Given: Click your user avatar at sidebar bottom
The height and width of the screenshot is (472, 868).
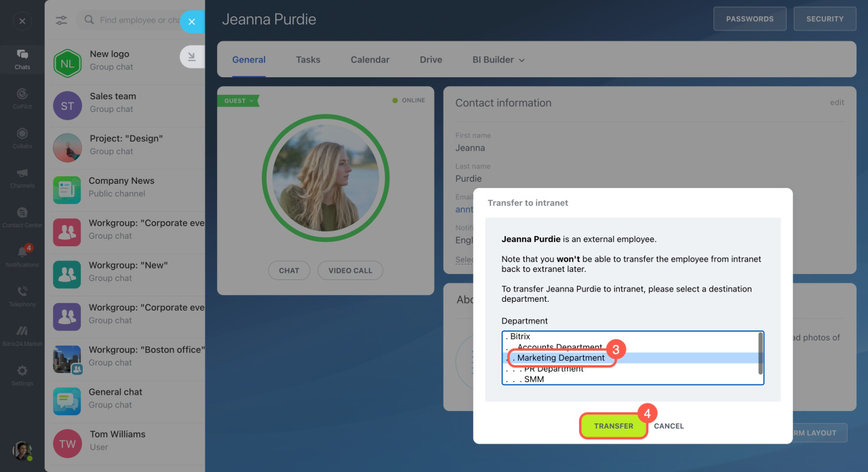Looking at the screenshot, I should coord(22,450).
